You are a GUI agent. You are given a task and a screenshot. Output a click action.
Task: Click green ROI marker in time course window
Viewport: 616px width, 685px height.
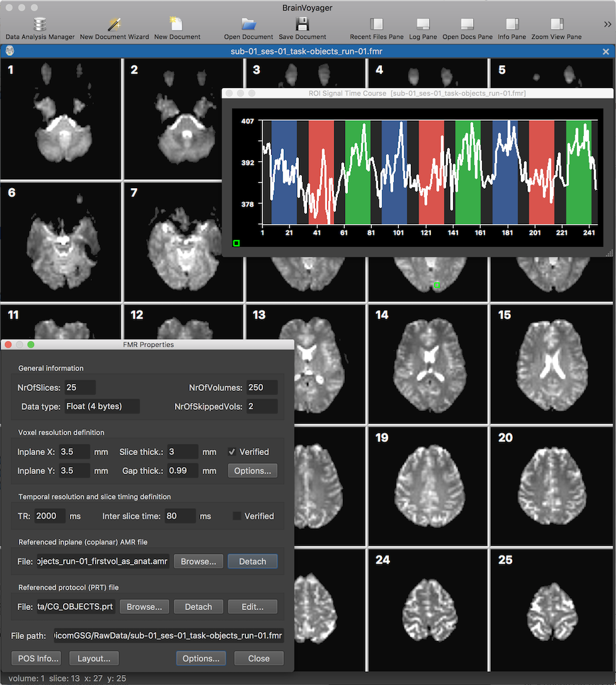(x=236, y=243)
